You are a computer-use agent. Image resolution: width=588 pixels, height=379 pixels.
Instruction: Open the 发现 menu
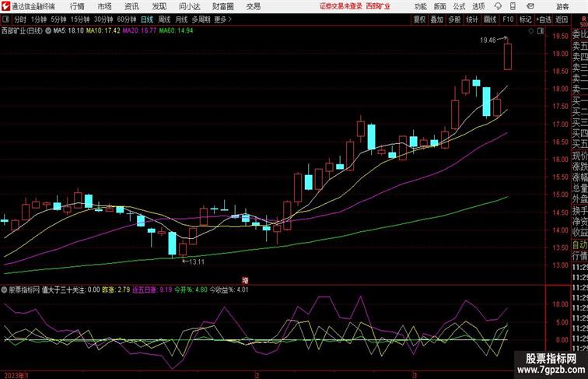coord(159,6)
